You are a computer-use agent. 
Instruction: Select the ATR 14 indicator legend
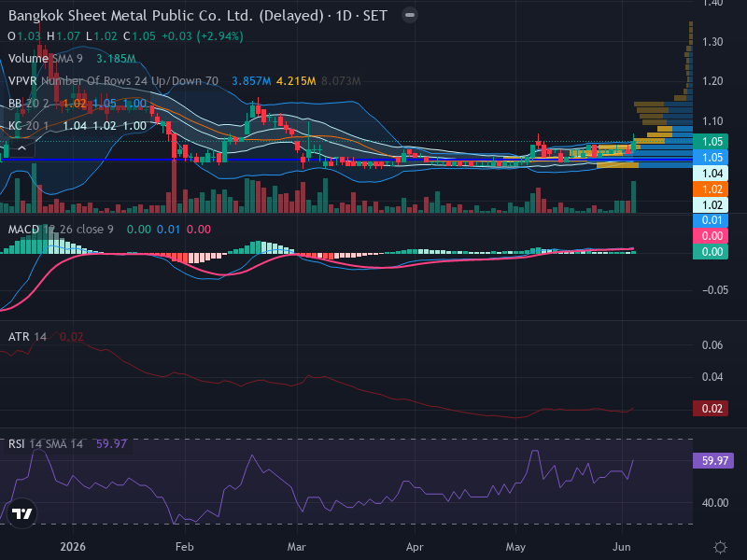[27, 337]
